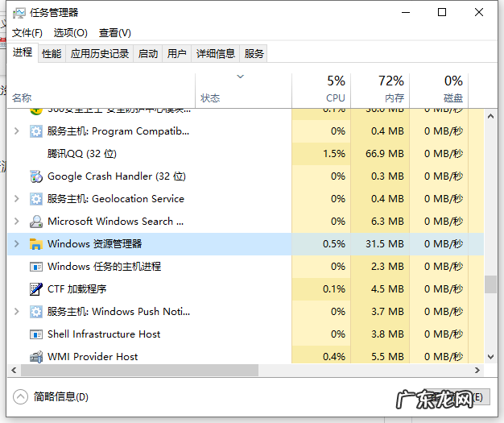Image resolution: width=504 pixels, height=423 pixels.
Task: Click the gear icon for 服务主机: Windows Push Noti...
Action: [36, 311]
